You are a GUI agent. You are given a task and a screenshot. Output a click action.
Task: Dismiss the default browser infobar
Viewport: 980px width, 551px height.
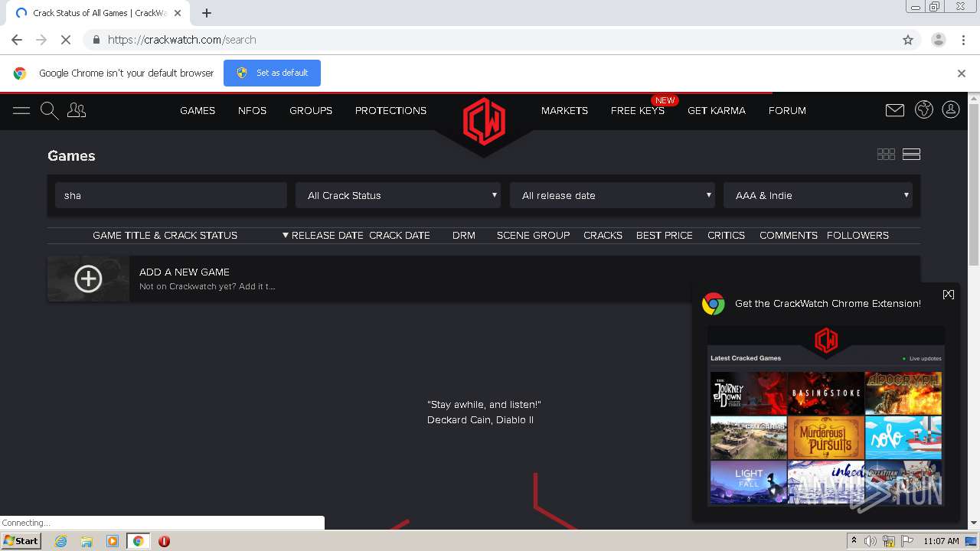point(962,73)
